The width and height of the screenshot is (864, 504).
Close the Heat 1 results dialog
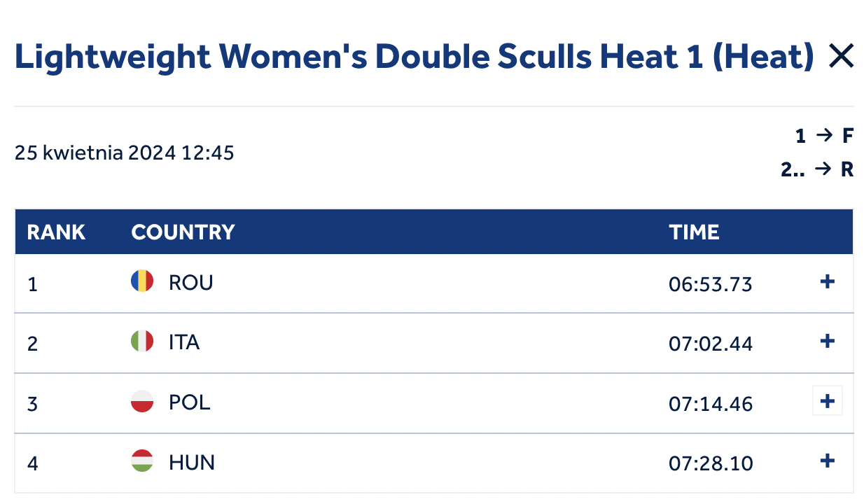840,56
